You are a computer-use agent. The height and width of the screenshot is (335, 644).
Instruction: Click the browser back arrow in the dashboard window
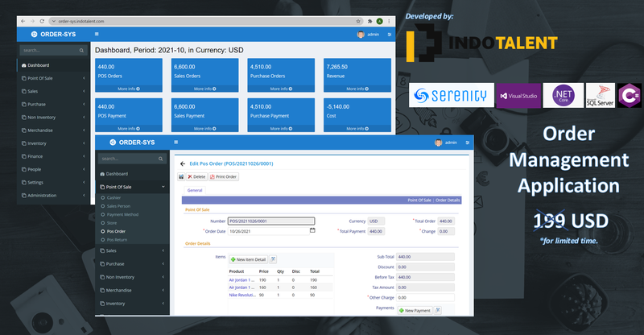point(23,21)
